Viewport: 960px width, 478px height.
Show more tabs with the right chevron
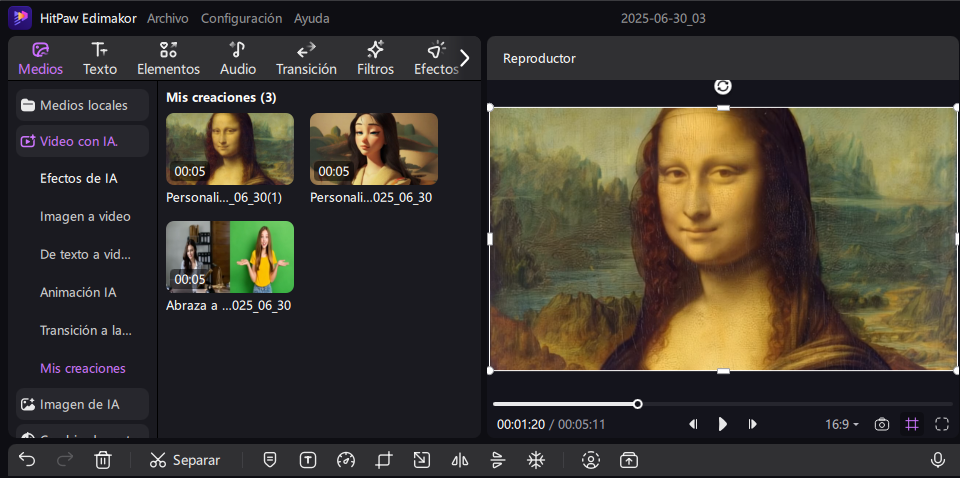coord(465,58)
